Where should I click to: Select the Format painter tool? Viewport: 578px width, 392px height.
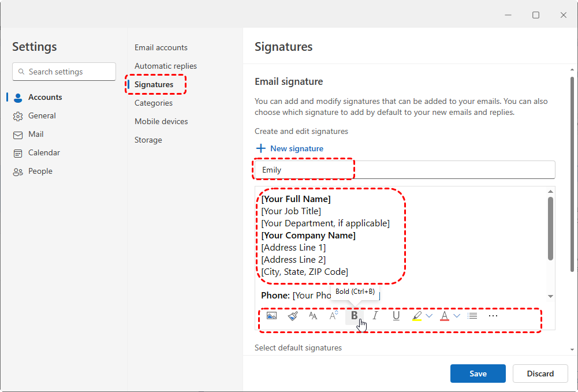[x=293, y=316]
